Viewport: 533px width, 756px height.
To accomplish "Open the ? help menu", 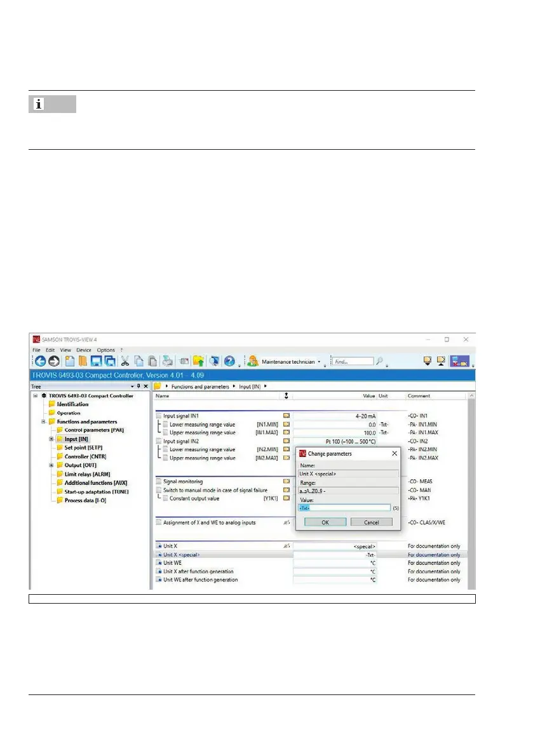I will [121, 350].
